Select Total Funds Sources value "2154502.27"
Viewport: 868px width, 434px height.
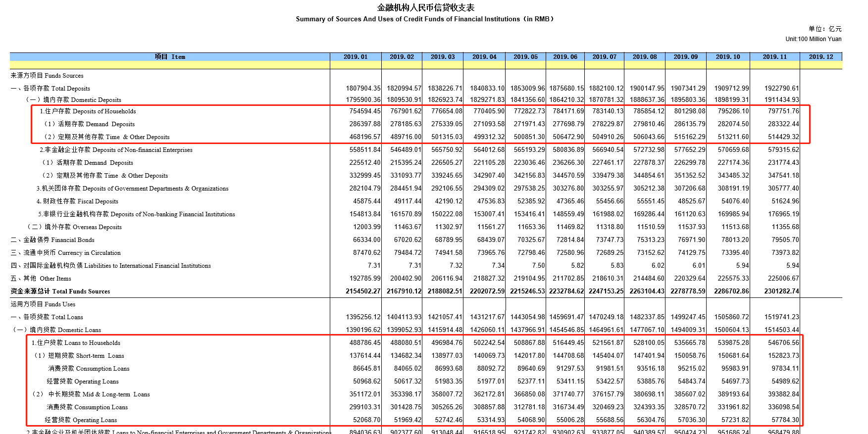(x=363, y=291)
